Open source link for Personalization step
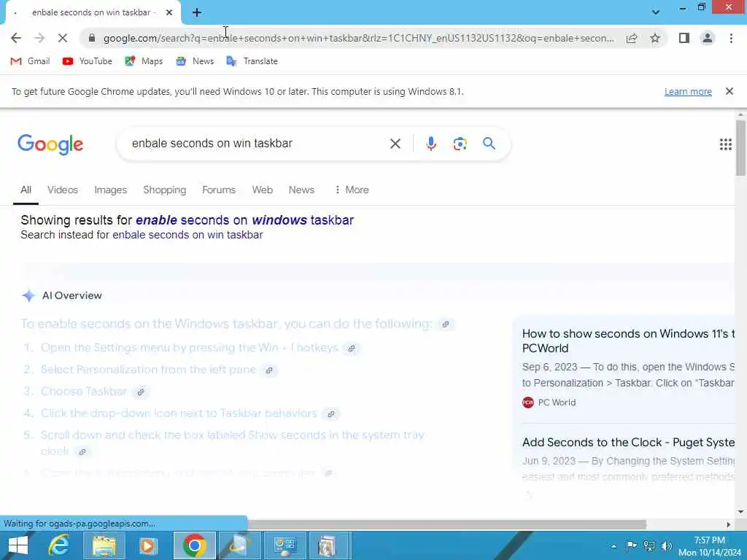The width and height of the screenshot is (747, 560). [268, 370]
